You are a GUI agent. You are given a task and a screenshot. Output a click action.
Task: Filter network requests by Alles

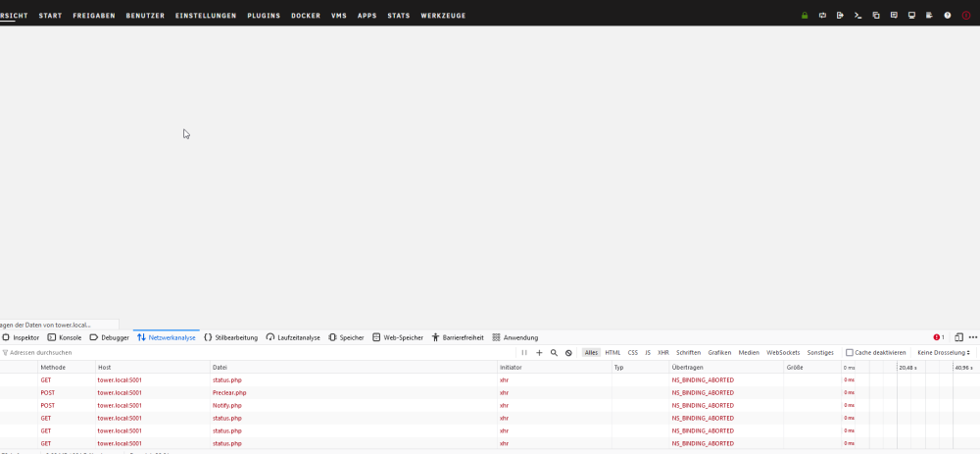[x=591, y=353]
